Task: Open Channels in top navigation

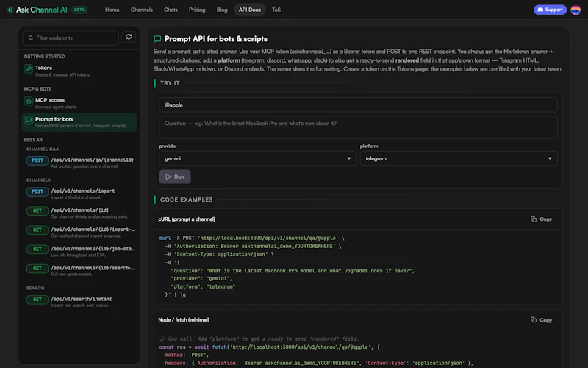Action: tap(141, 10)
